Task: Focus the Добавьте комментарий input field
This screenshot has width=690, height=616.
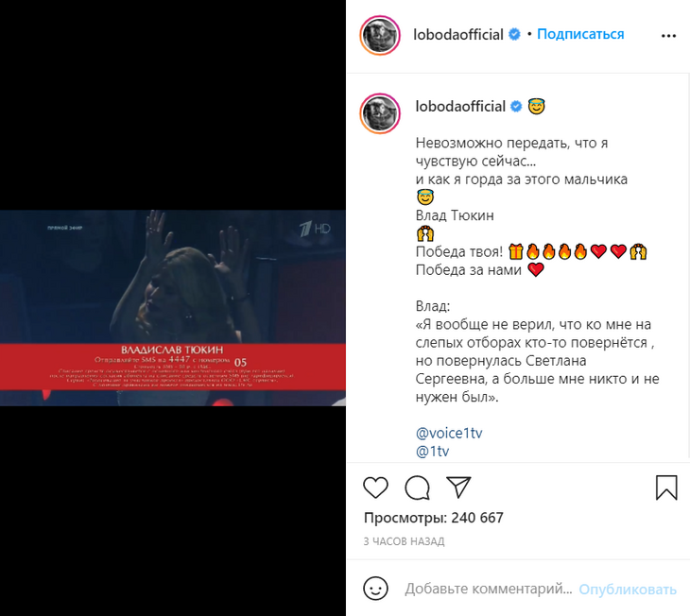Action: (x=489, y=589)
